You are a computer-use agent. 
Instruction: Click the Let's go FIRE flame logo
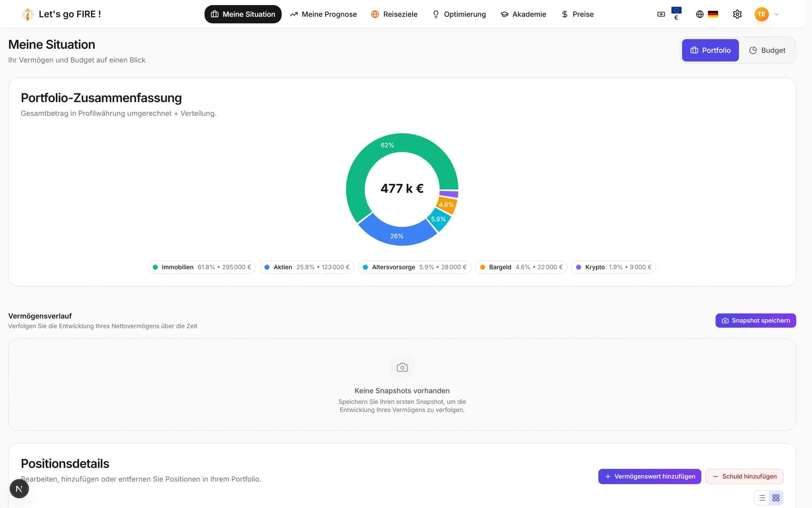pyautogui.click(x=27, y=14)
